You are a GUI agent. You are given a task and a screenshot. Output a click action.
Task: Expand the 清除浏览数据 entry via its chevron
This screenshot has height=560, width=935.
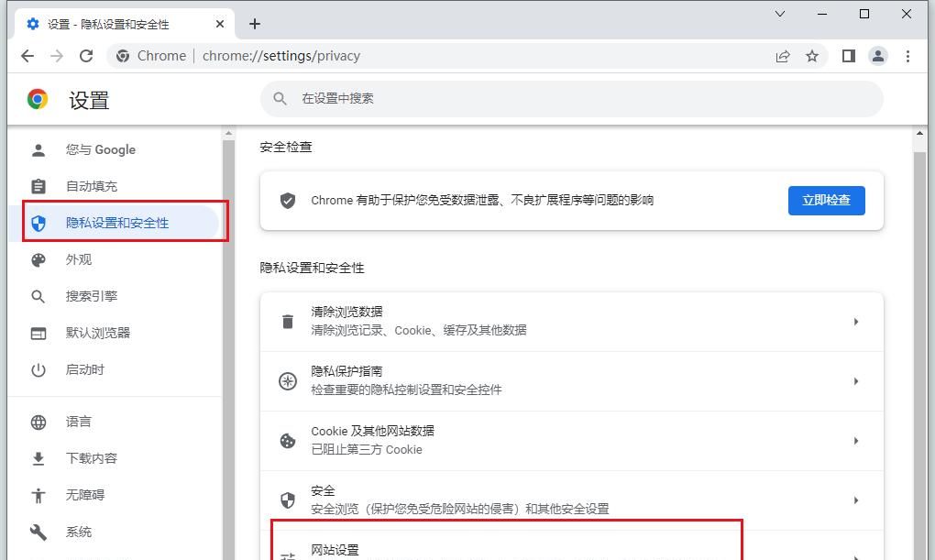click(x=857, y=322)
